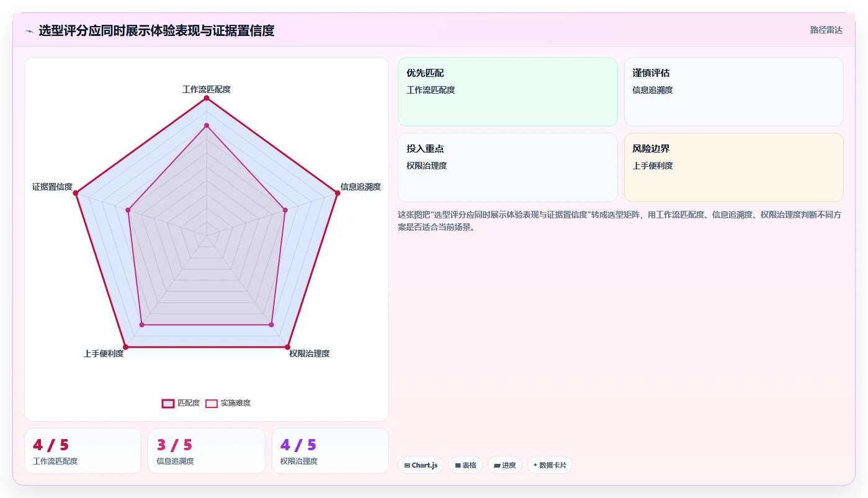Open the 风险边界 quadrant card

coord(733,167)
